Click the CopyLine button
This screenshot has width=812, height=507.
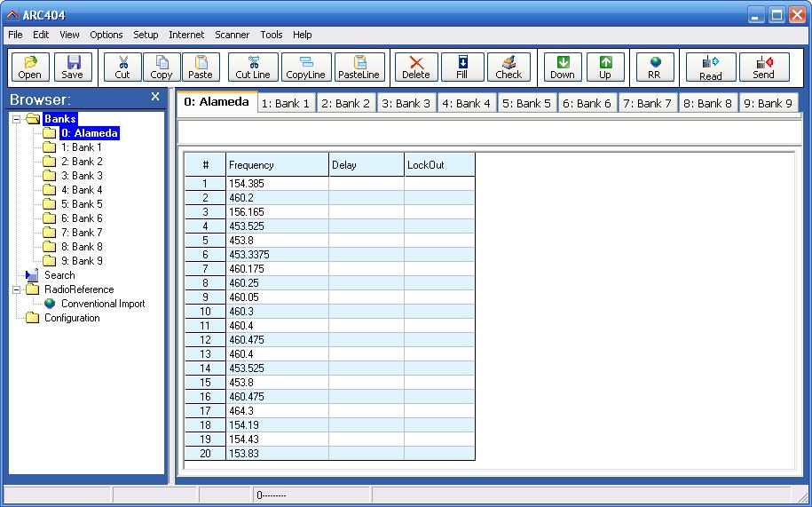coord(306,67)
